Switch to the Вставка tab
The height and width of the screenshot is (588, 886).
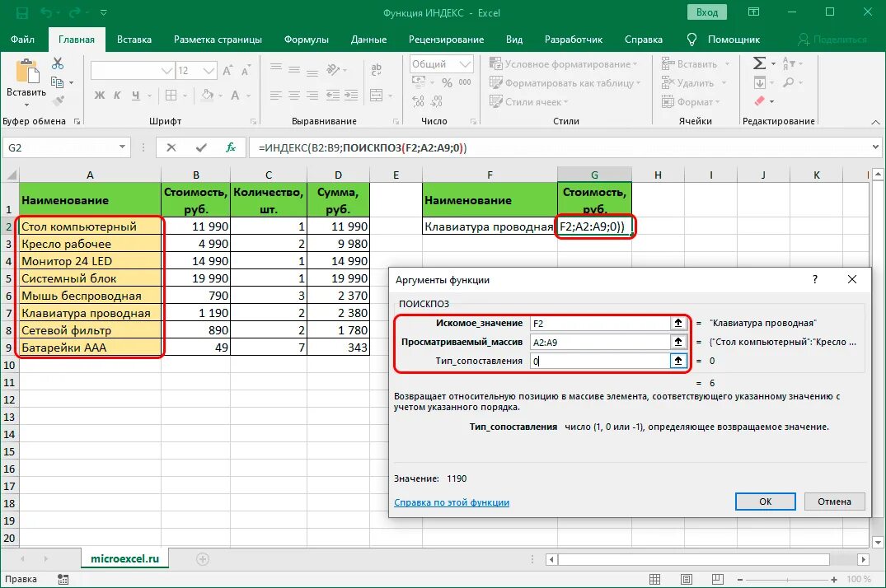click(134, 40)
